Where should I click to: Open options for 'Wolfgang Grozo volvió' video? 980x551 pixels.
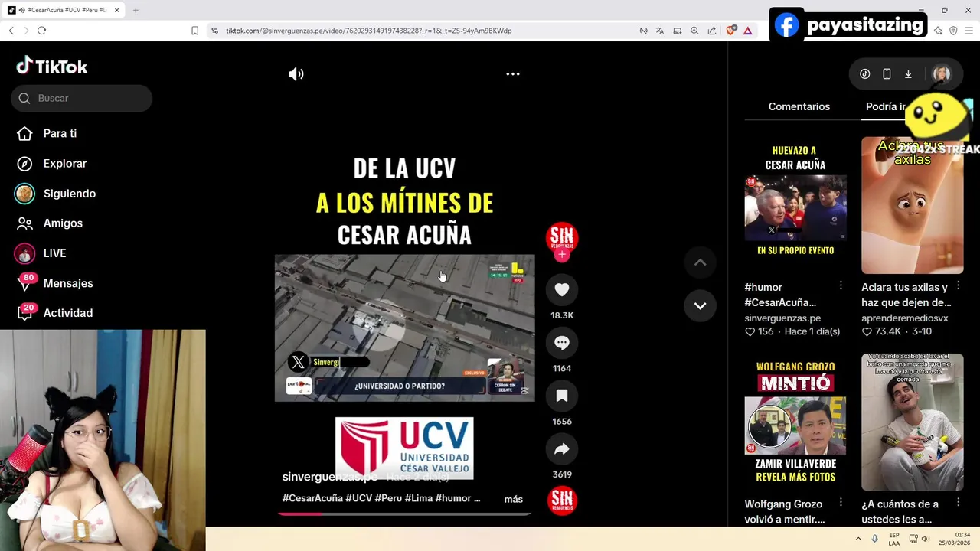(841, 503)
